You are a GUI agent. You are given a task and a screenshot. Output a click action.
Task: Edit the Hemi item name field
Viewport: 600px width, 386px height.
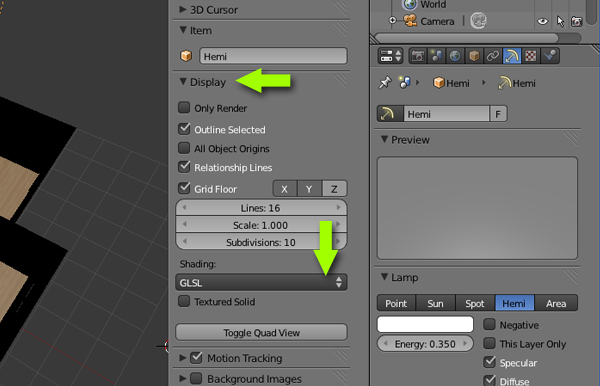(273, 56)
